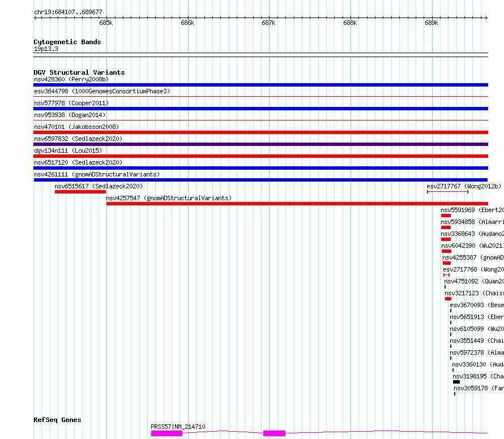
Task: Click the RefSeq Genes track title
Action: [57, 420]
